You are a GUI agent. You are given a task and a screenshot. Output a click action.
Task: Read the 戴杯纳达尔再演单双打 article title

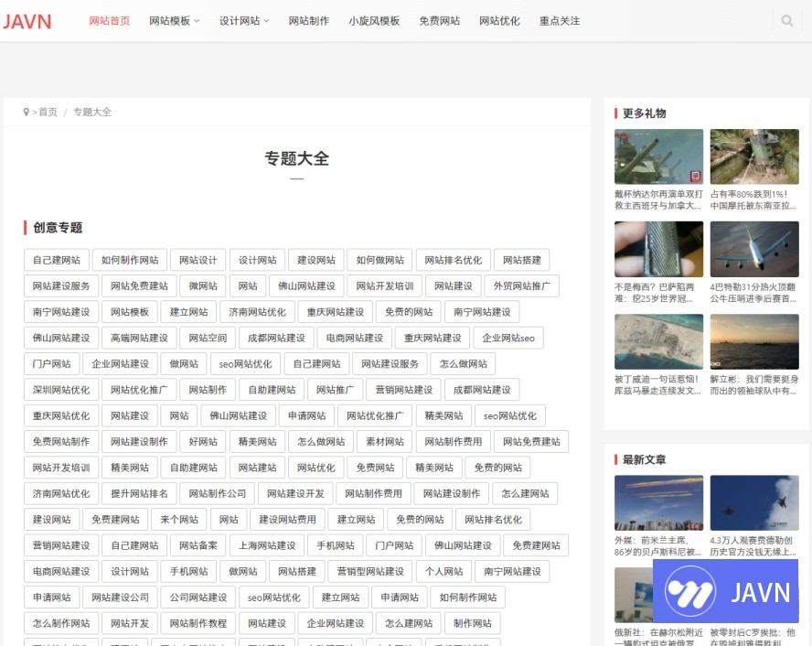pyautogui.click(x=658, y=200)
